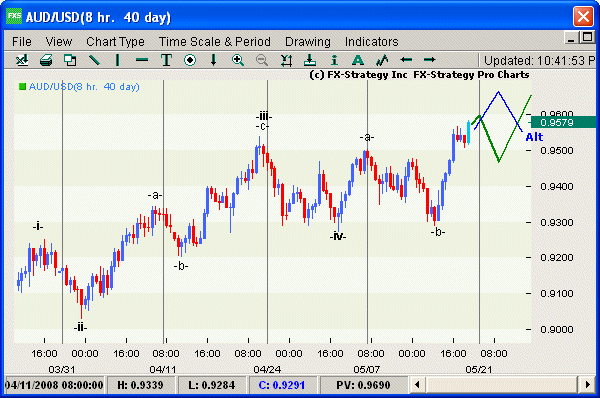The width and height of the screenshot is (600, 398).
Task: Click the green letter A icon
Action: [358, 60]
